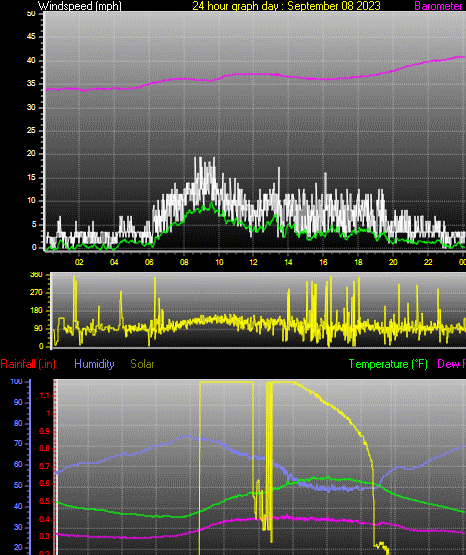Click the 35 mph value on windspeed axis
Image resolution: width=466 pixels, height=555 pixels.
click(x=31, y=84)
